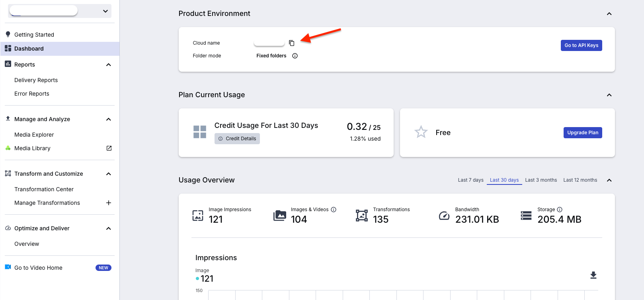Click the Getting Started lightbulb icon
Image resolution: width=644 pixels, height=300 pixels.
point(8,34)
